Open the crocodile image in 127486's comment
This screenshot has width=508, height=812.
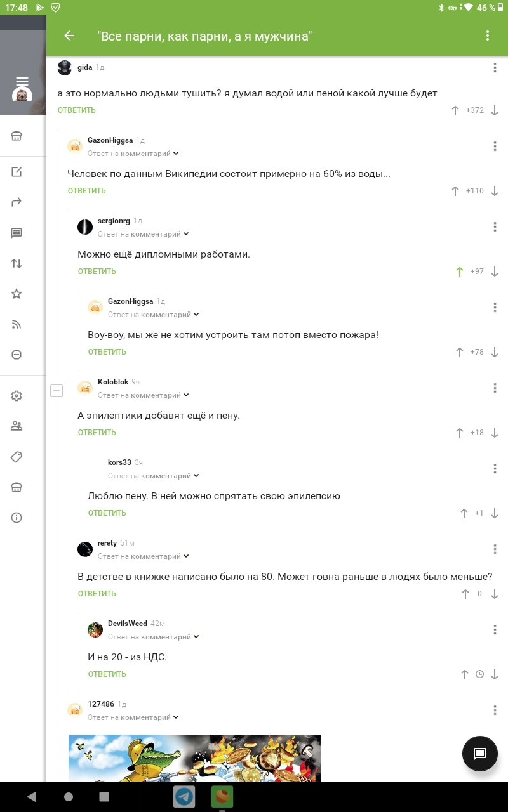[195, 757]
